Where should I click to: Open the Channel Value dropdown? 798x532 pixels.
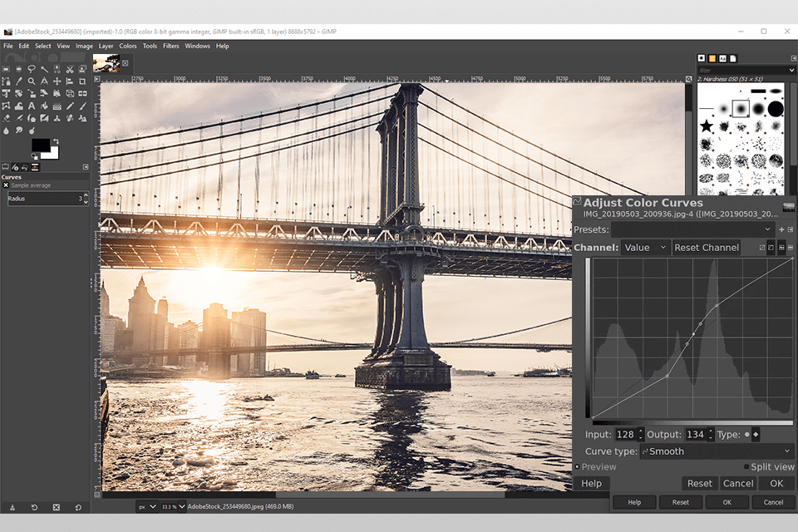(645, 248)
